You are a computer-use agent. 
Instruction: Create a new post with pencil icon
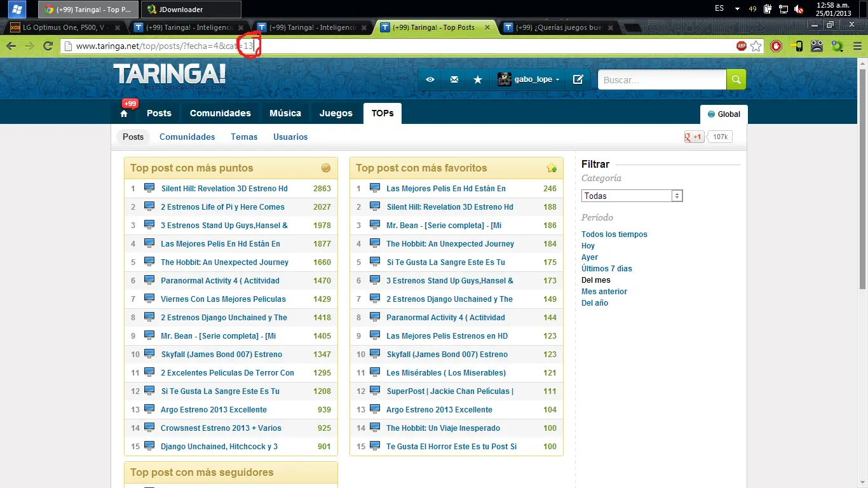pyautogui.click(x=578, y=79)
